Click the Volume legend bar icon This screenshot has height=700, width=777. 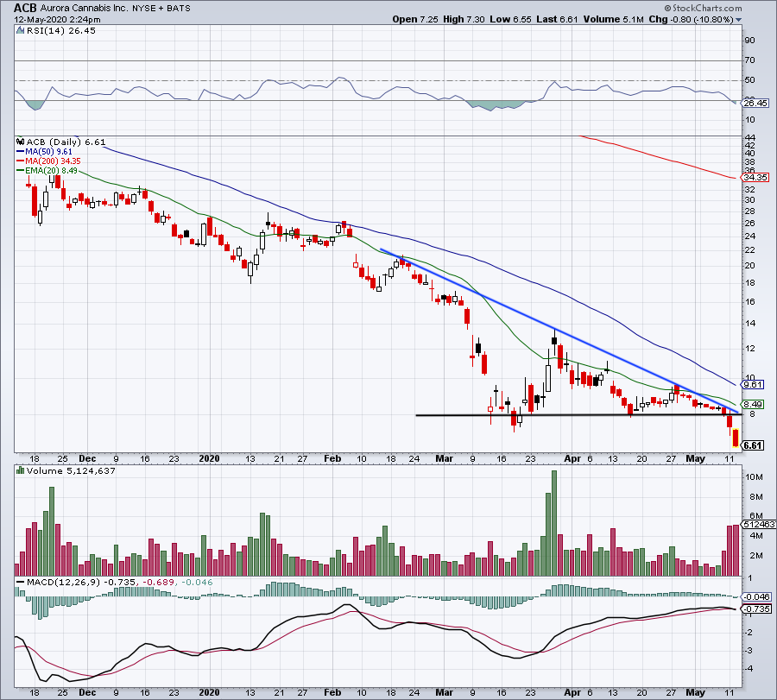coord(20,472)
